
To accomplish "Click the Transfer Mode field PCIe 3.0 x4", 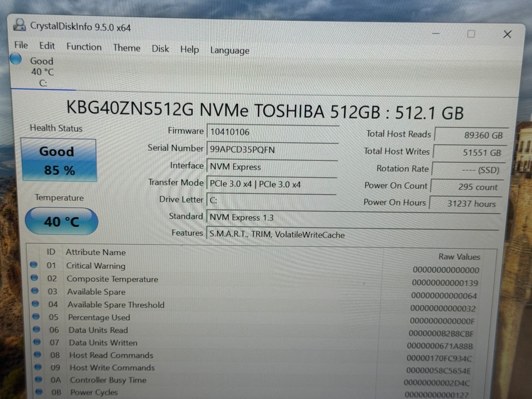I will 272,184.
